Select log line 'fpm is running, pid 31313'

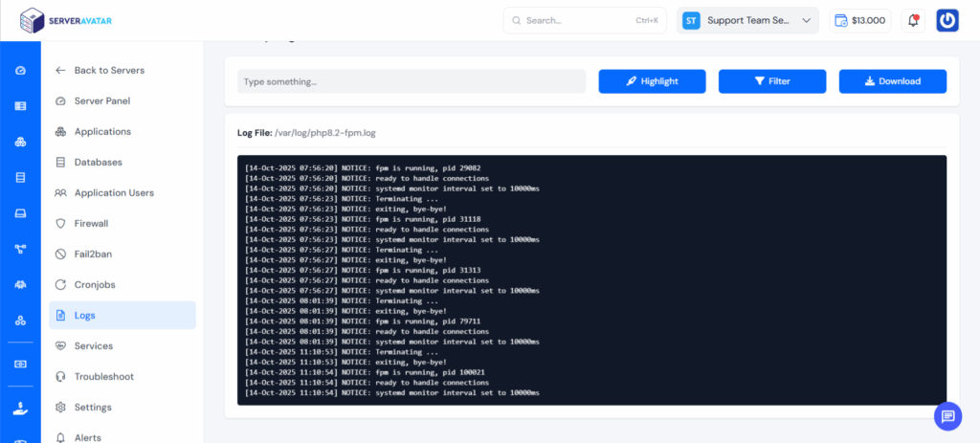tap(363, 271)
